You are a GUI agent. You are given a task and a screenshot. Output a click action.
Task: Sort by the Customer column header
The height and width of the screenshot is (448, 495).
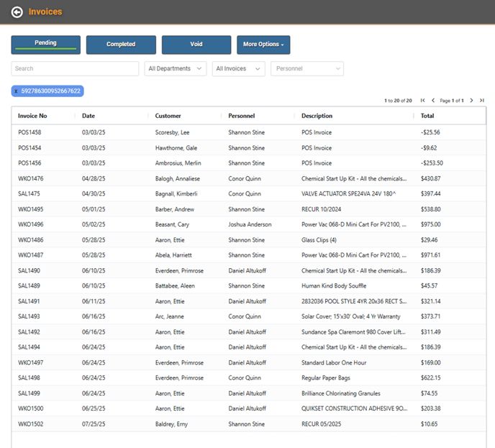point(168,116)
